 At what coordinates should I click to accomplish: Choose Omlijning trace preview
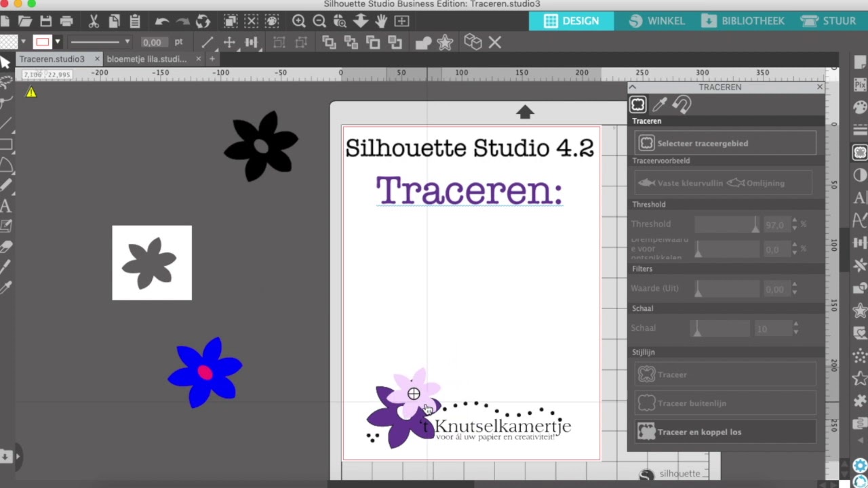pyautogui.click(x=755, y=183)
